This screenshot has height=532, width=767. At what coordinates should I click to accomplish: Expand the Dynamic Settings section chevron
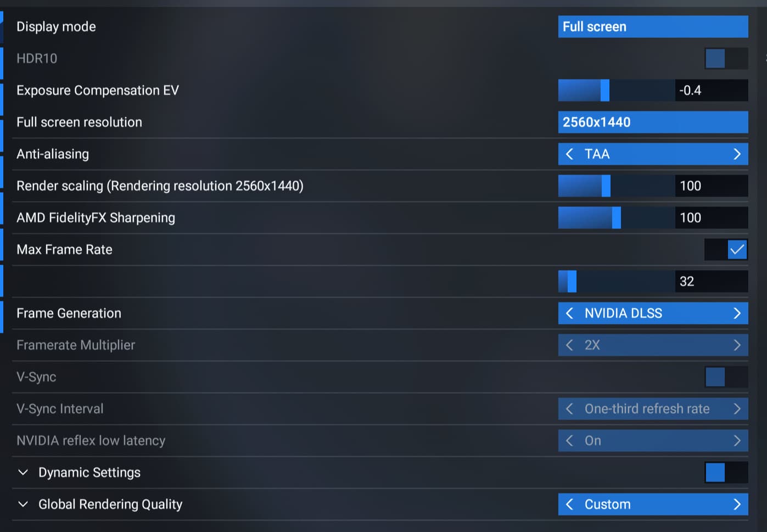tap(23, 472)
